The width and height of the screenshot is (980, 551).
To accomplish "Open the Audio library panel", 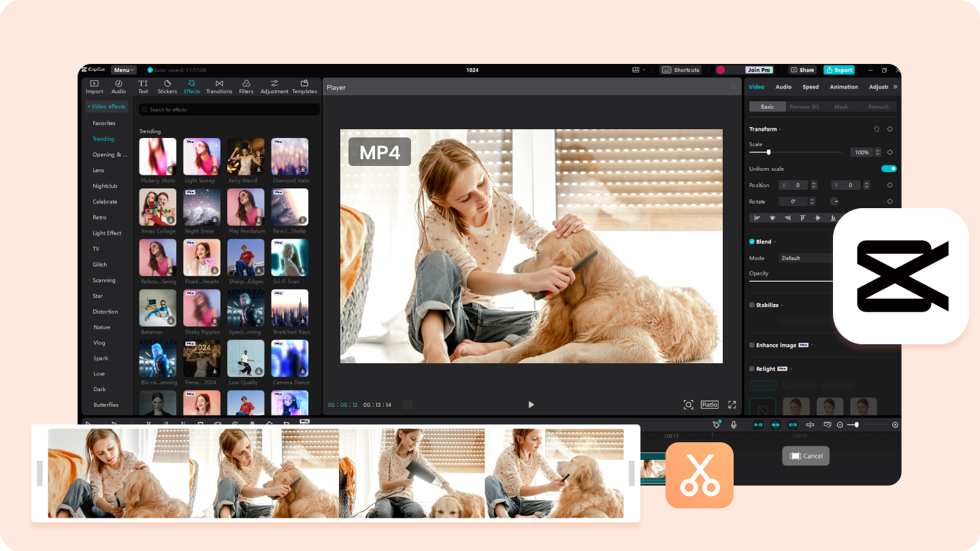I will [118, 87].
